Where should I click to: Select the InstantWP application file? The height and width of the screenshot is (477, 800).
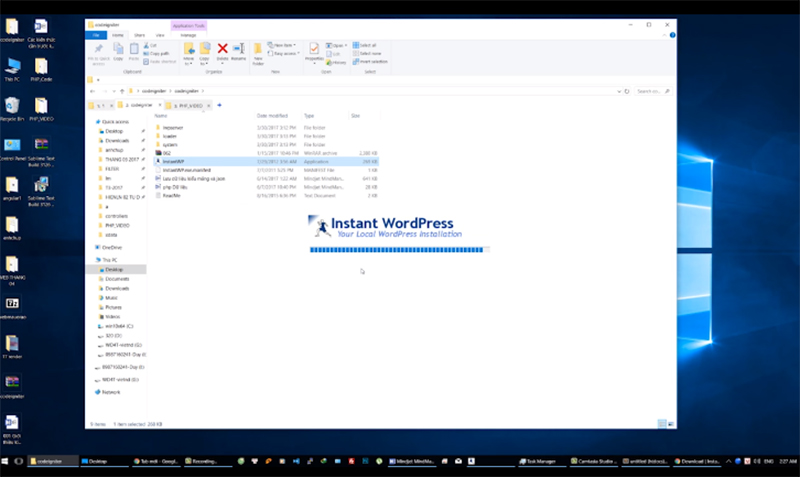(174, 160)
